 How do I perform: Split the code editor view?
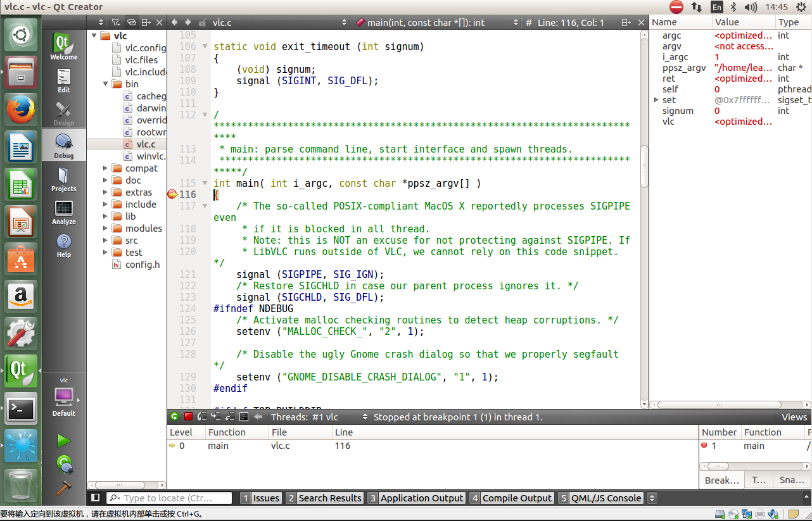click(x=626, y=22)
